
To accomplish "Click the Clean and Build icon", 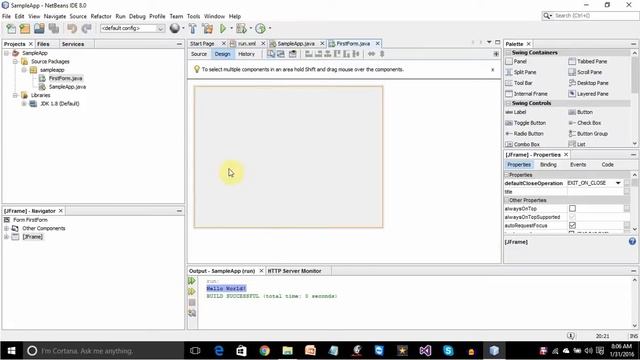I will 207,28.
